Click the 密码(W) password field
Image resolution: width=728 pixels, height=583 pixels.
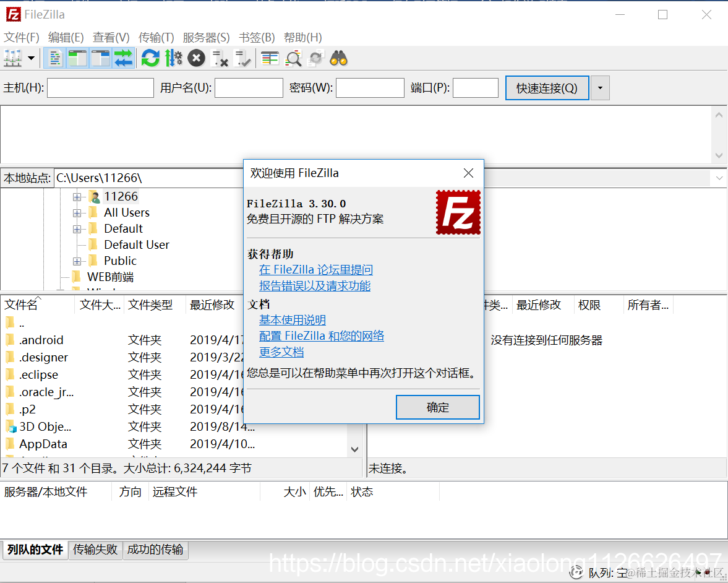(x=370, y=88)
